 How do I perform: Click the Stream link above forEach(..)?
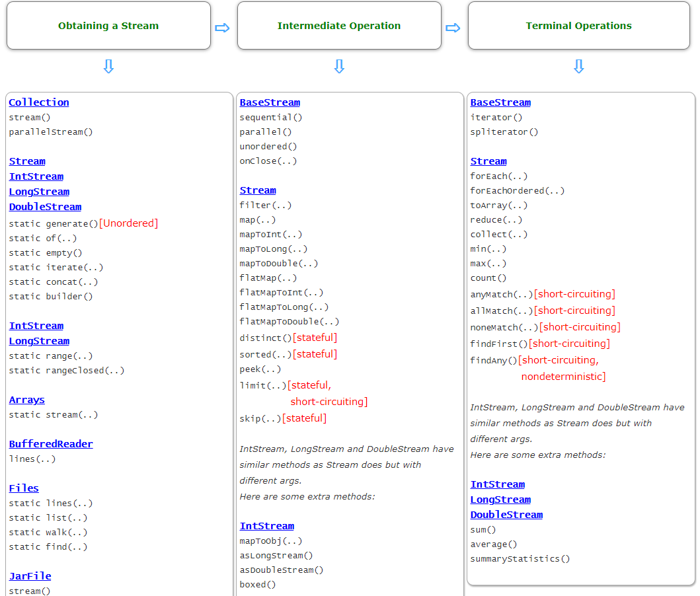click(488, 161)
